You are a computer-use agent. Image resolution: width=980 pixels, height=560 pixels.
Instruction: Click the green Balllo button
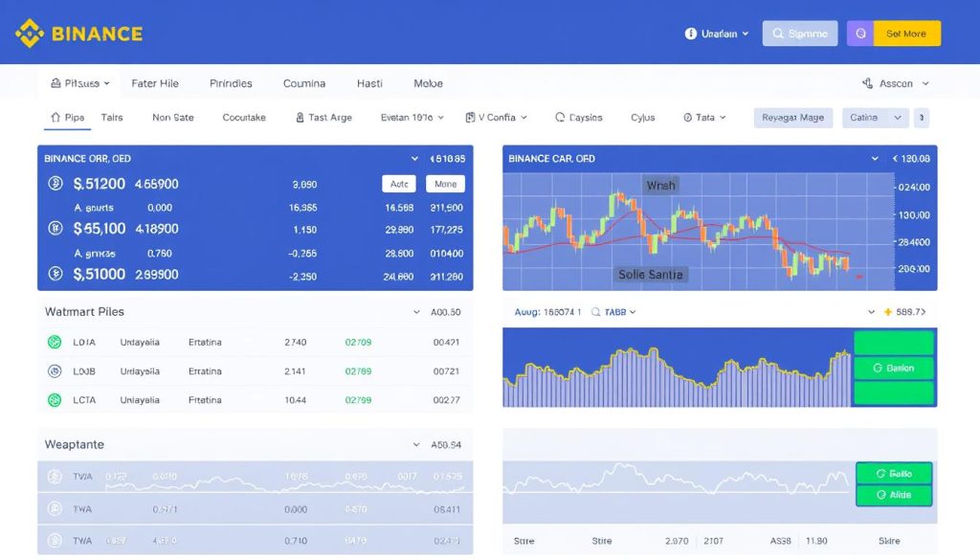point(894,474)
